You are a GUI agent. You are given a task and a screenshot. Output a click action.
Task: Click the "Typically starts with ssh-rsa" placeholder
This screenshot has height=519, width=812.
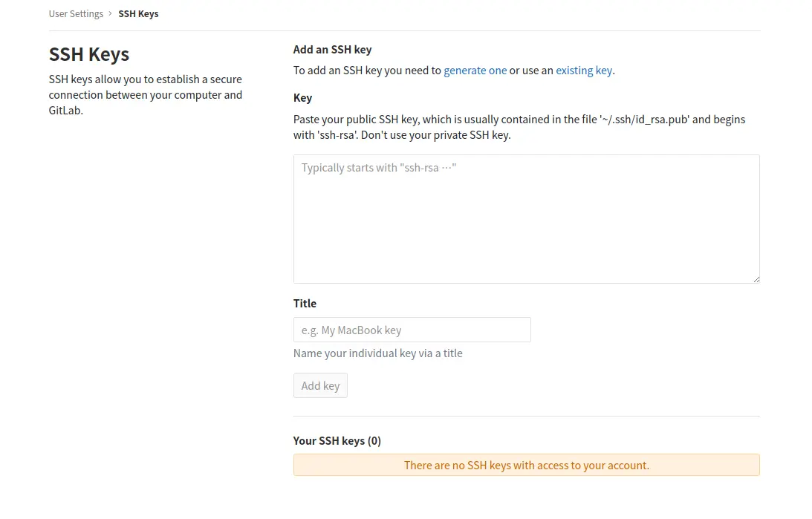pyautogui.click(x=378, y=168)
